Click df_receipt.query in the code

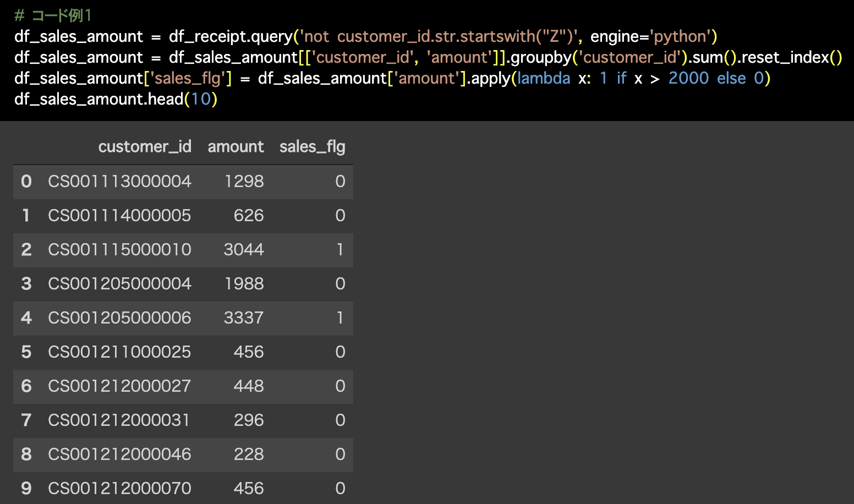click(x=231, y=36)
